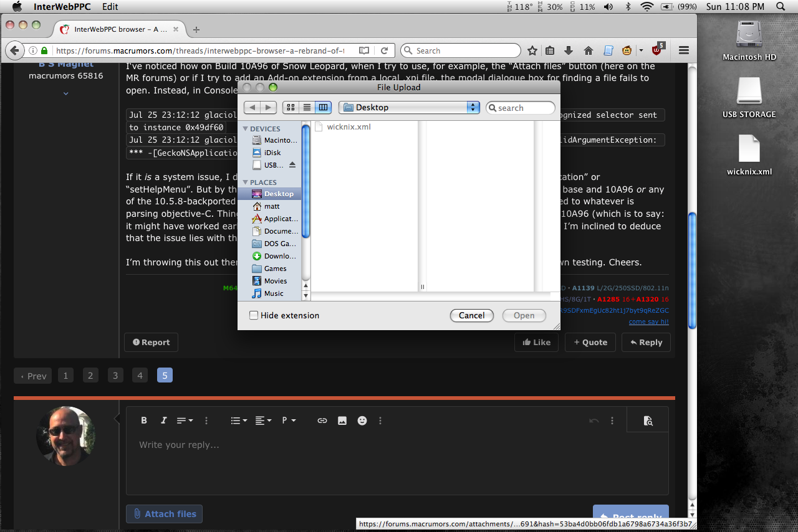Click Report on the forum post
The height and width of the screenshot is (532, 798).
pyautogui.click(x=151, y=342)
